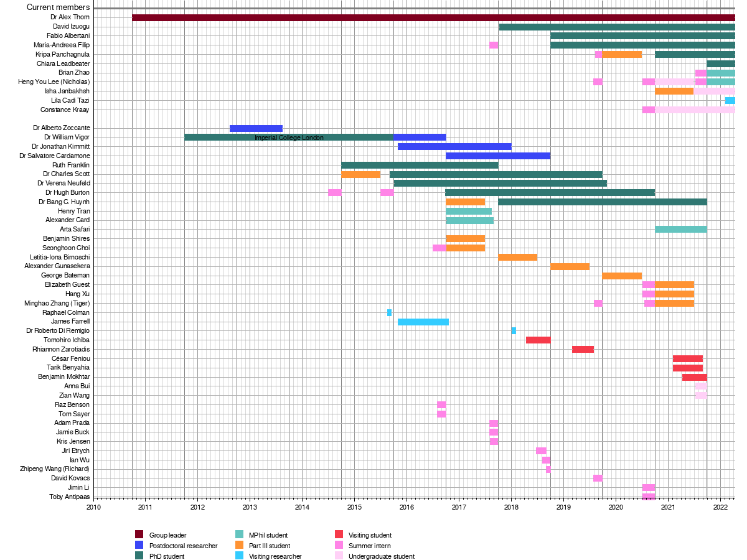Screen dimensions: 747x560
Task: Select Dr Alberto Zoccante's postdoctoral bar
Action: 256,128
